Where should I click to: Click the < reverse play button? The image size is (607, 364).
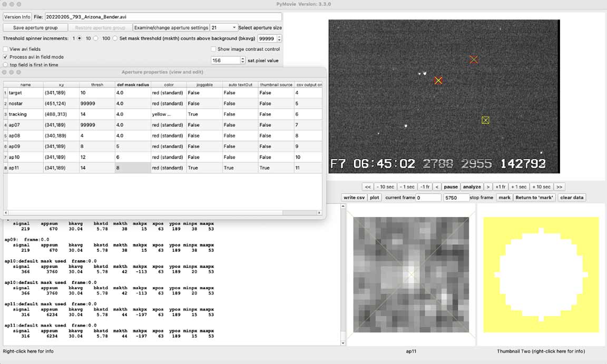coord(437,187)
